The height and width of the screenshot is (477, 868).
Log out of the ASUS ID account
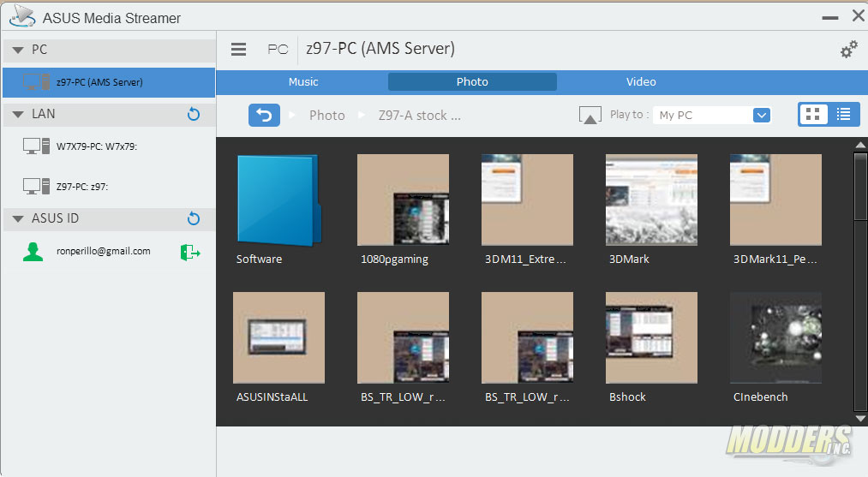(x=190, y=253)
